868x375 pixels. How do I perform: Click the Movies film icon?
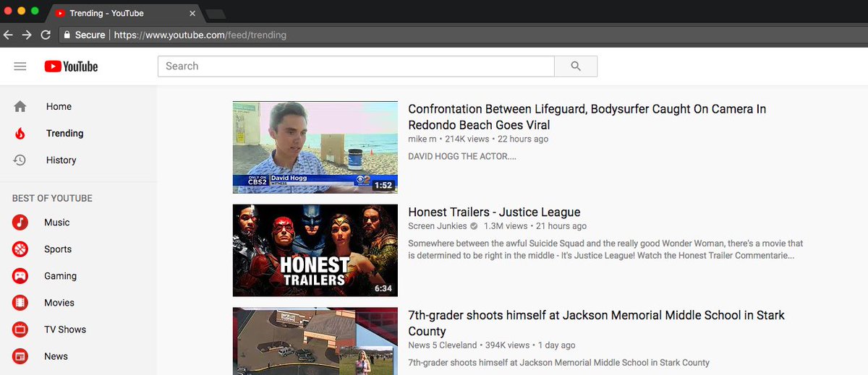click(x=20, y=303)
